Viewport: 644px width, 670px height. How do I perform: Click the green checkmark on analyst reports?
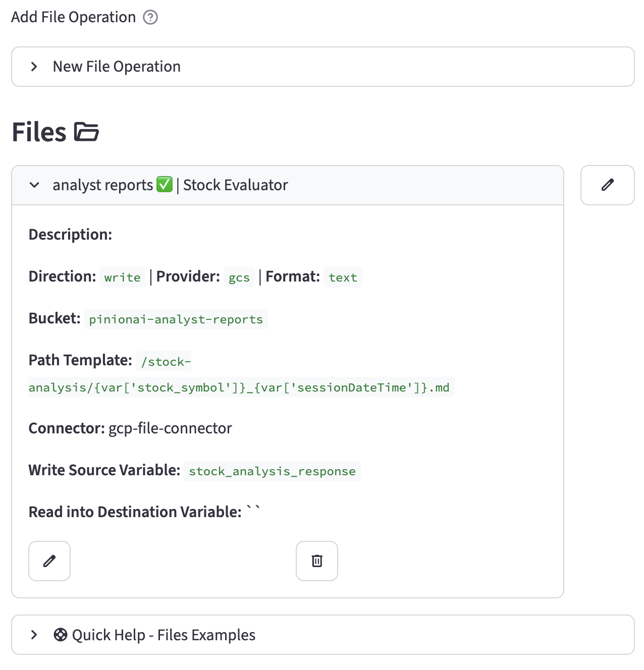pyautogui.click(x=165, y=185)
